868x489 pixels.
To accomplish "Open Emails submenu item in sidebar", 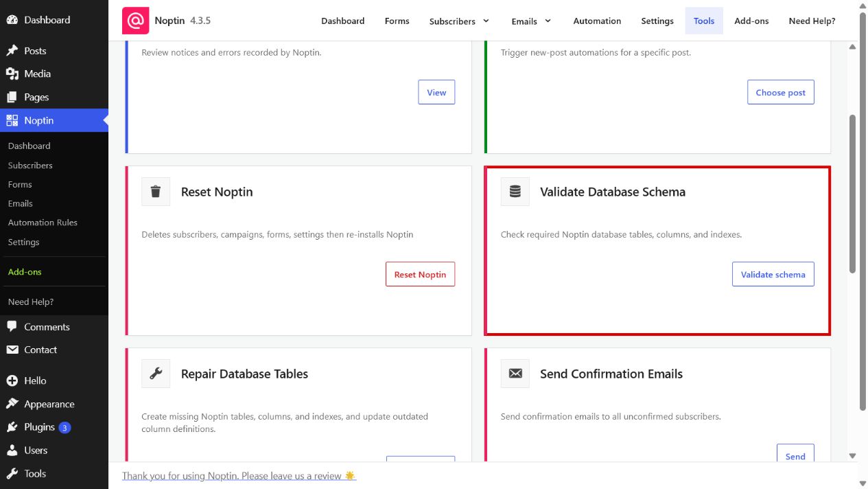I will tap(20, 203).
